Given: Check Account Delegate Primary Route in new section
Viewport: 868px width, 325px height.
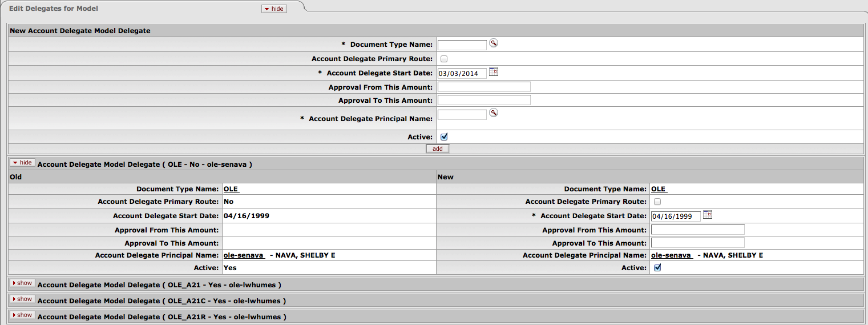Looking at the screenshot, I should pyautogui.click(x=444, y=59).
